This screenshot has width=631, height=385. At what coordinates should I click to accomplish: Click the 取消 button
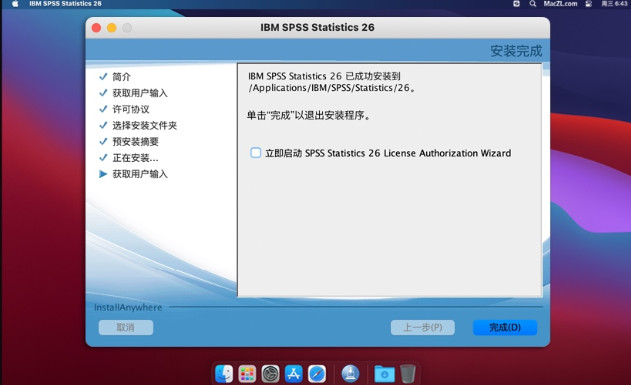(x=126, y=327)
